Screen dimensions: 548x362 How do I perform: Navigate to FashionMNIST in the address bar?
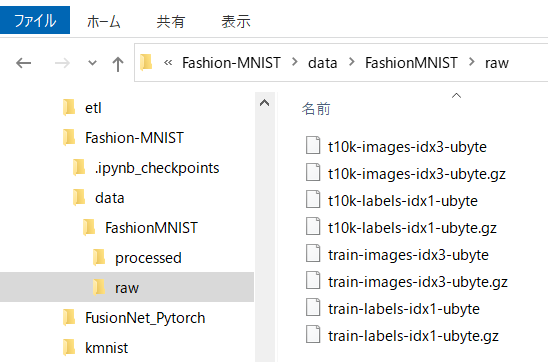411,63
